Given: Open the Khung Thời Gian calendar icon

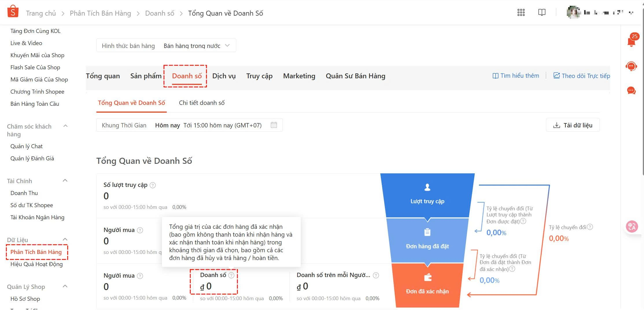Looking at the screenshot, I should click(274, 125).
